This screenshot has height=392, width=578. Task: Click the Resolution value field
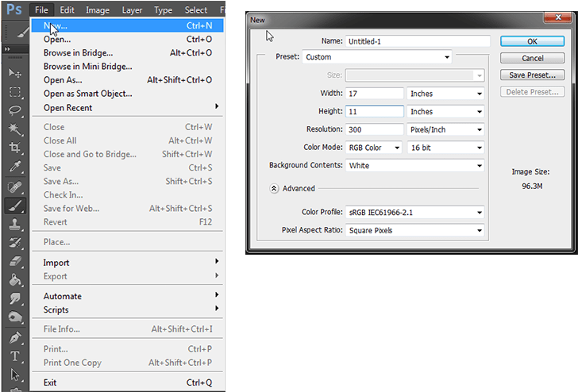(x=375, y=129)
